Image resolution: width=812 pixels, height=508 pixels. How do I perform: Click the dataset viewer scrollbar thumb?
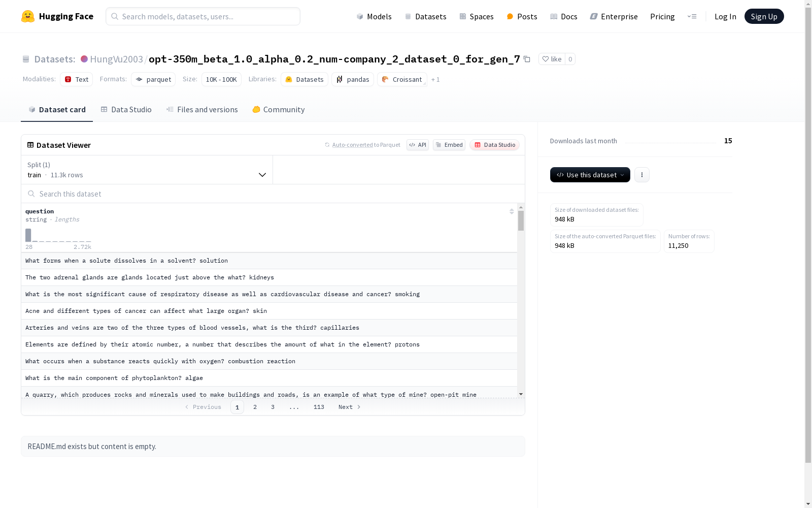[x=521, y=221]
